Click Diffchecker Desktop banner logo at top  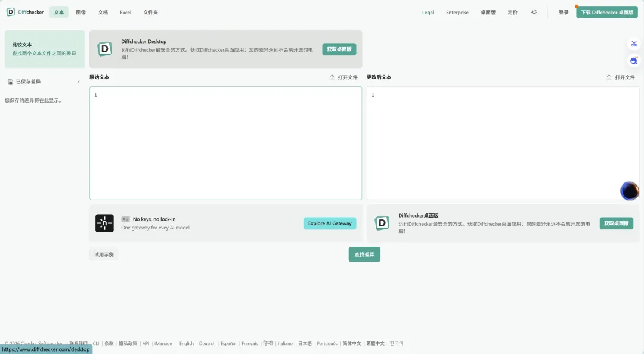[x=105, y=49]
